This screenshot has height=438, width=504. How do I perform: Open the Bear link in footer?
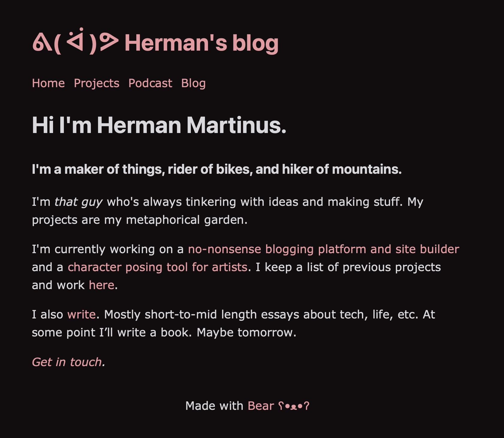tap(261, 406)
